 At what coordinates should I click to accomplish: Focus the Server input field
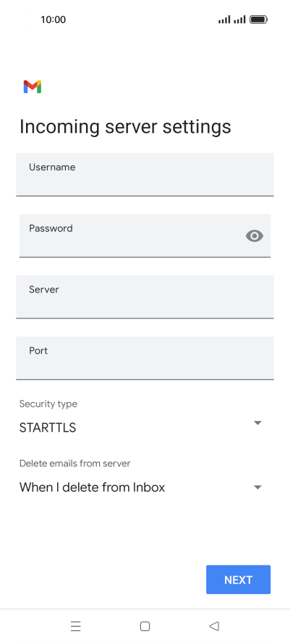point(145,297)
